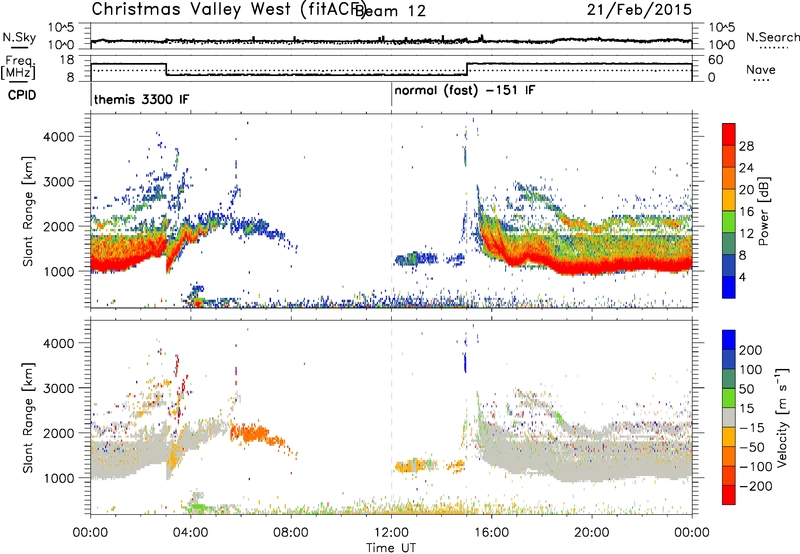Viewport: 800px width, 554px height.
Task: Click the 'CPID' row label
Action: [x=22, y=95]
